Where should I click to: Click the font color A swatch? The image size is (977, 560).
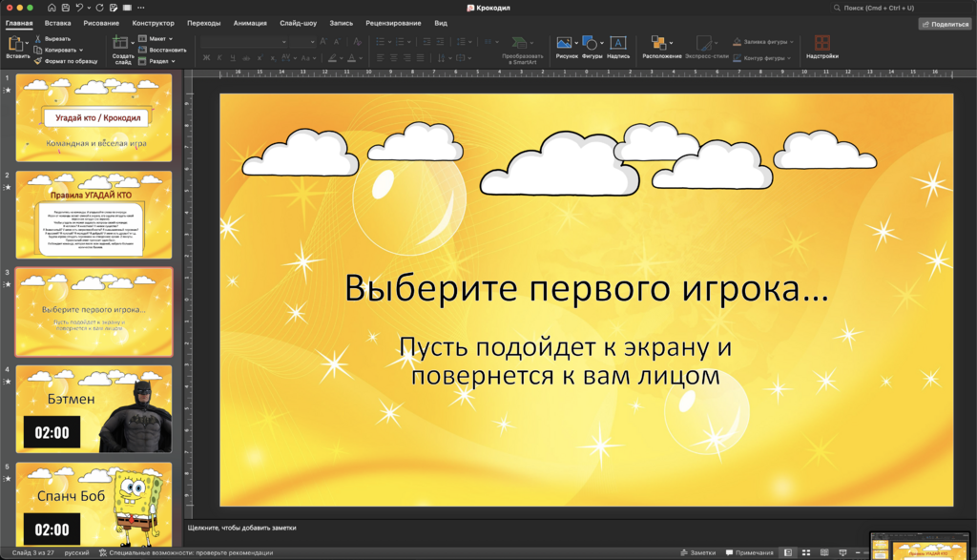pos(351,58)
